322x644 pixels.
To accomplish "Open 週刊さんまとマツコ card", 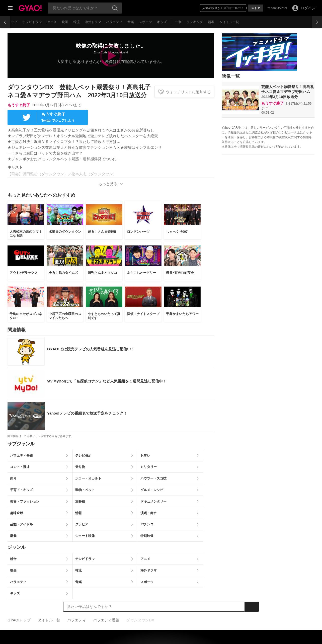I will (104, 261).
